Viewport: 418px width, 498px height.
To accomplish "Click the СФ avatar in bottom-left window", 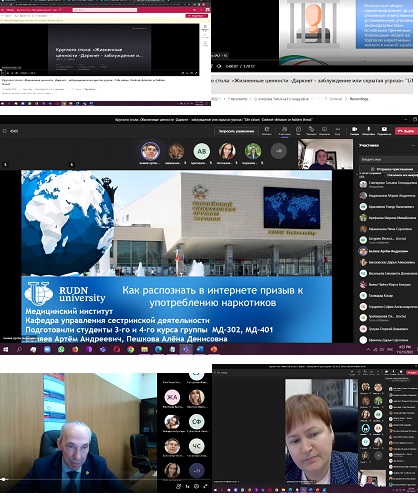I will point(197,422).
